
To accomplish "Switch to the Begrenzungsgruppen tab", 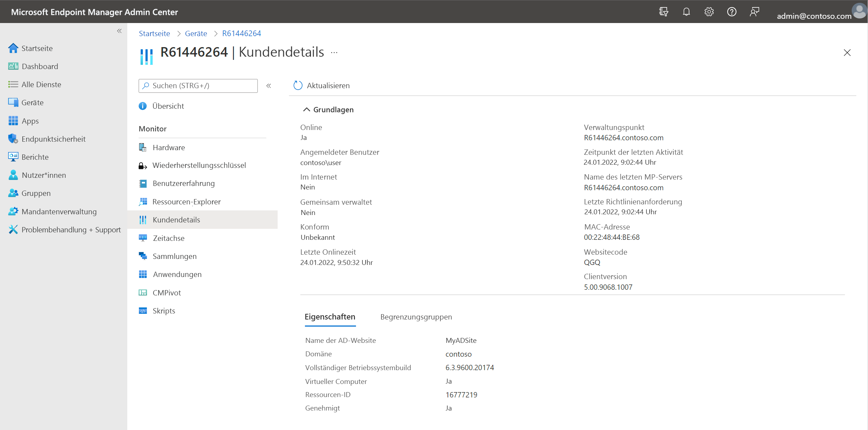I will tap(416, 317).
